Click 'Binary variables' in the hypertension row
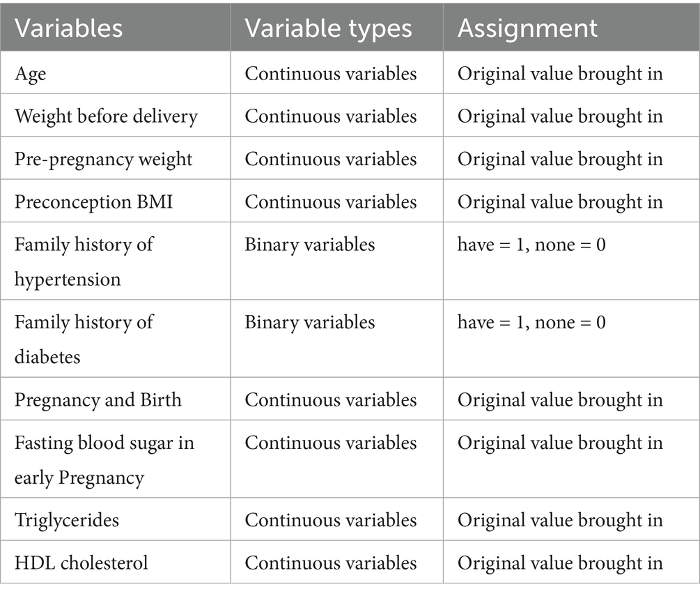 point(310,245)
